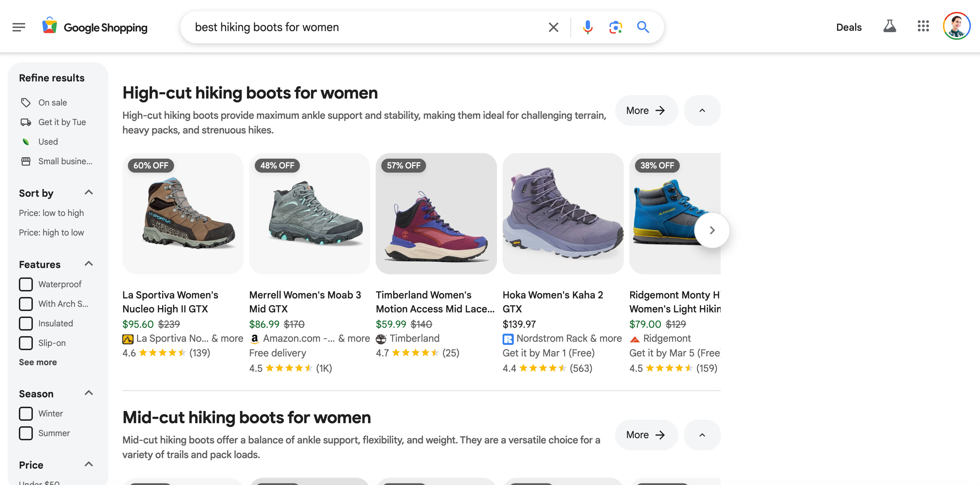
Task: Open the Google apps grid
Action: click(923, 27)
